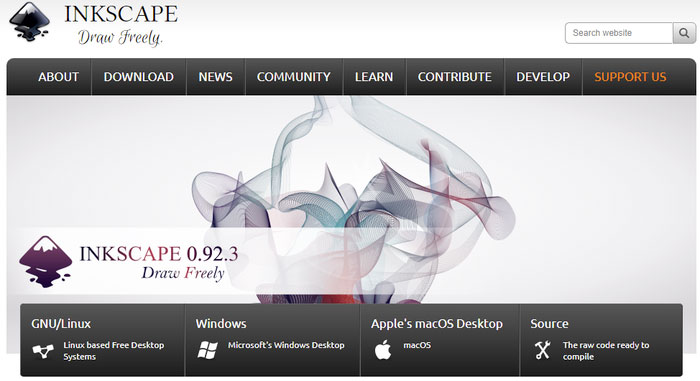Click the 'INKSCAPE 0.92.3' banner text
The width and height of the screenshot is (700, 381).
coord(159,254)
